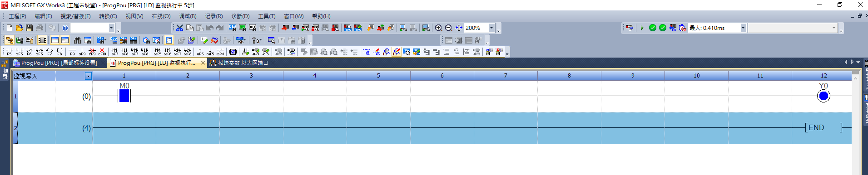The image size is (868, 175).
Task: Close the ProgPou [LD] monitor tab
Action: coord(203,63)
